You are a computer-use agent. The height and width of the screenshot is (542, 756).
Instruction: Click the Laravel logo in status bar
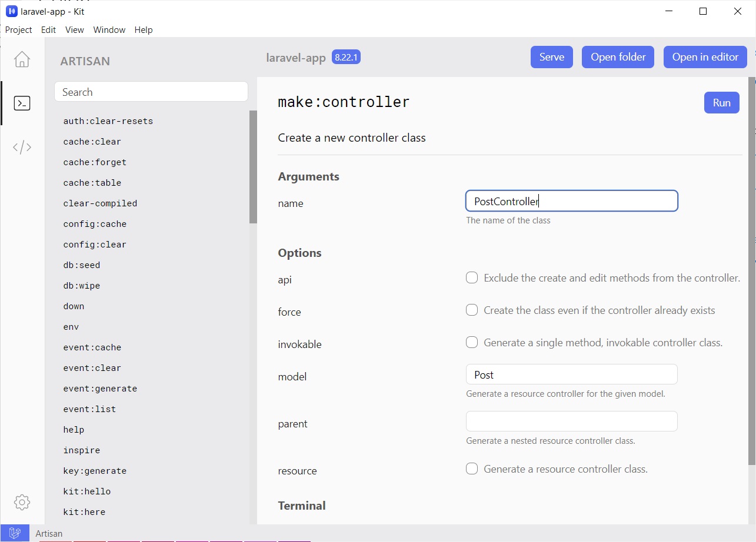coord(15,533)
